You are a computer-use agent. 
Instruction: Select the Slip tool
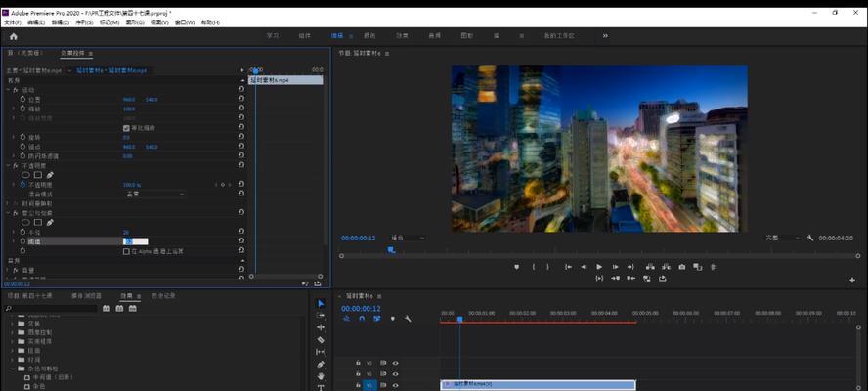click(x=321, y=352)
